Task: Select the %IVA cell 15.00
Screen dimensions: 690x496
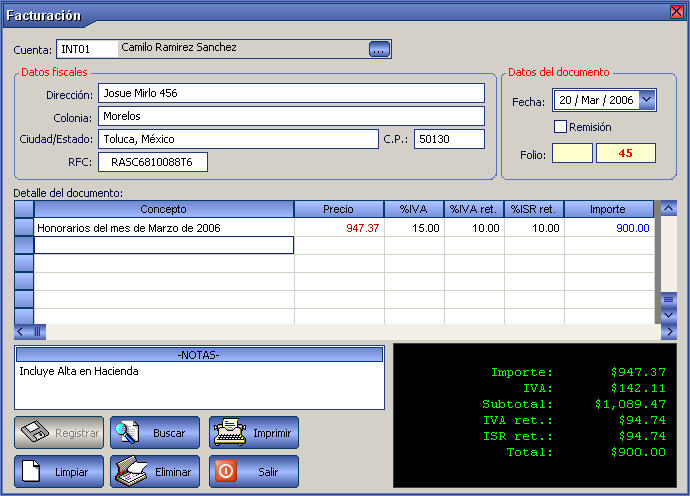Action: point(414,228)
